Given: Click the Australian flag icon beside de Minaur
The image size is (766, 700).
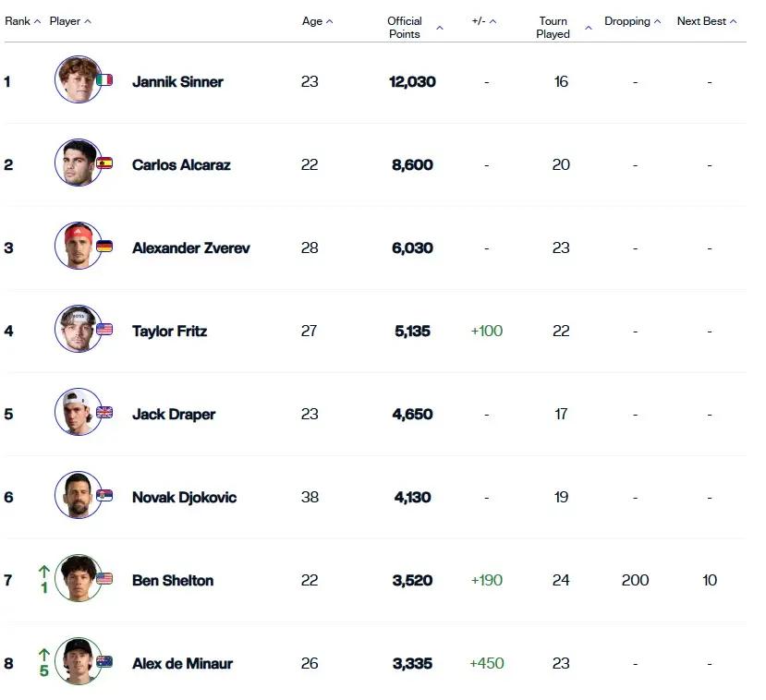Looking at the screenshot, I should 104,662.
